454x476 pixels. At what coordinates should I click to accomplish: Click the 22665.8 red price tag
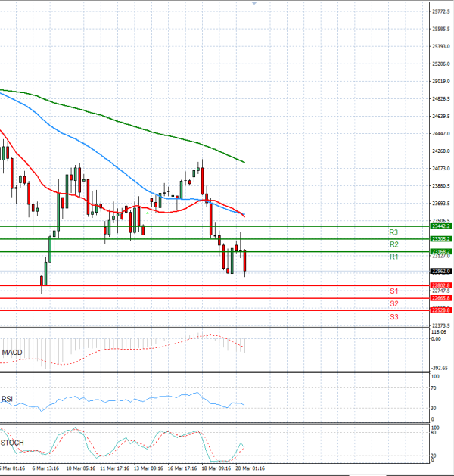point(440,298)
